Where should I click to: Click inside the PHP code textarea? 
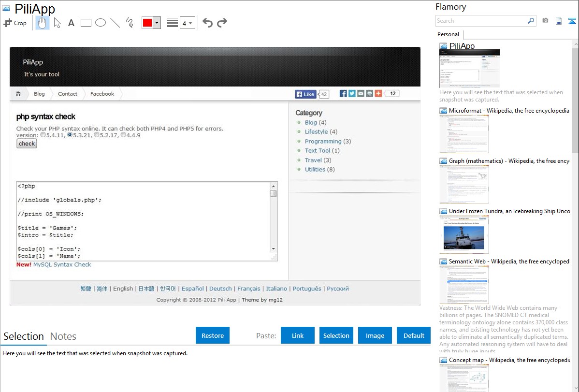143,221
